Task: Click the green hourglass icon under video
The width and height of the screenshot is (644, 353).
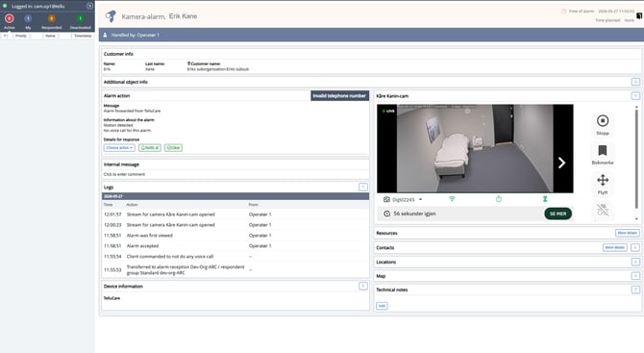Action: click(x=545, y=199)
